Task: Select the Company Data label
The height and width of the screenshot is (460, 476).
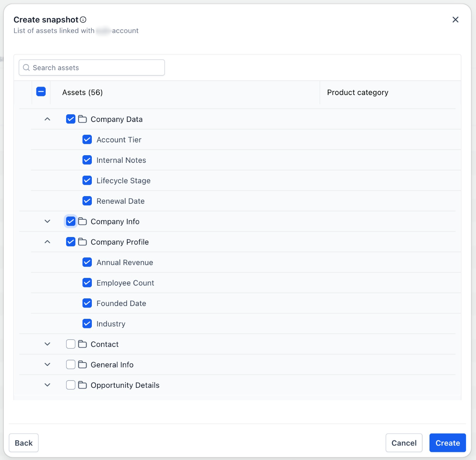Action: [x=117, y=120]
